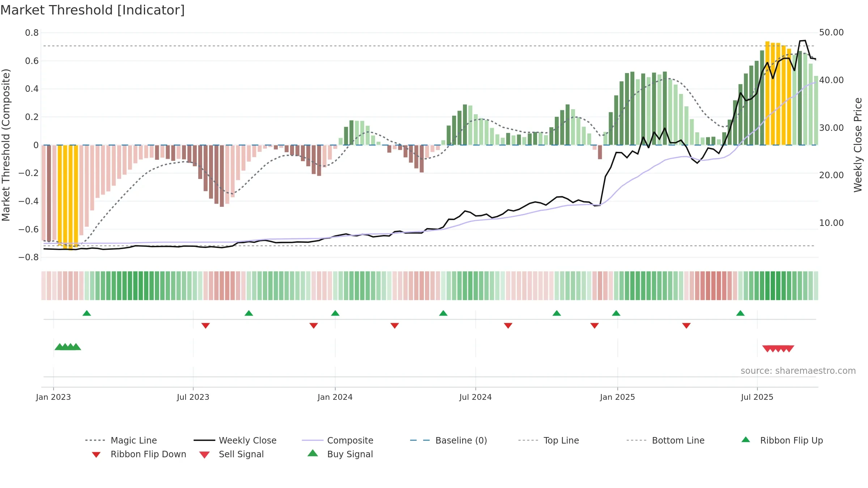Toggle the Buy Signal legend entry
This screenshot has width=868, height=488.
(x=340, y=454)
